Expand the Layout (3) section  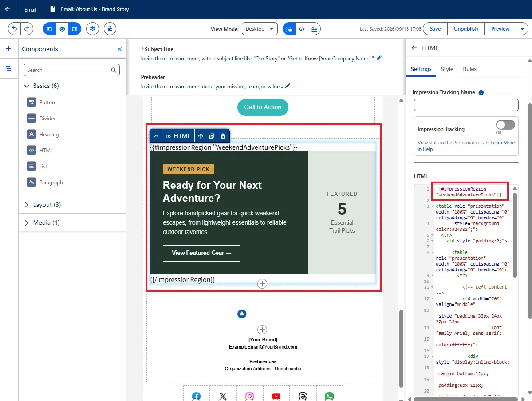43,205
